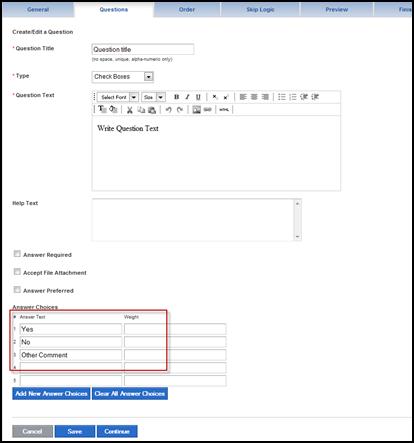Click Add New Answer Choices button
Image resolution: width=414 pixels, height=443 pixels.
[x=51, y=394]
